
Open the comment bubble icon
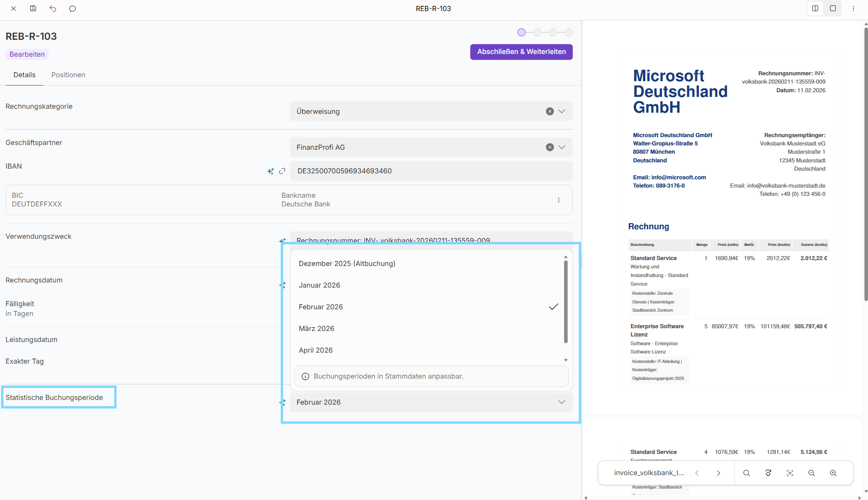(73, 8)
